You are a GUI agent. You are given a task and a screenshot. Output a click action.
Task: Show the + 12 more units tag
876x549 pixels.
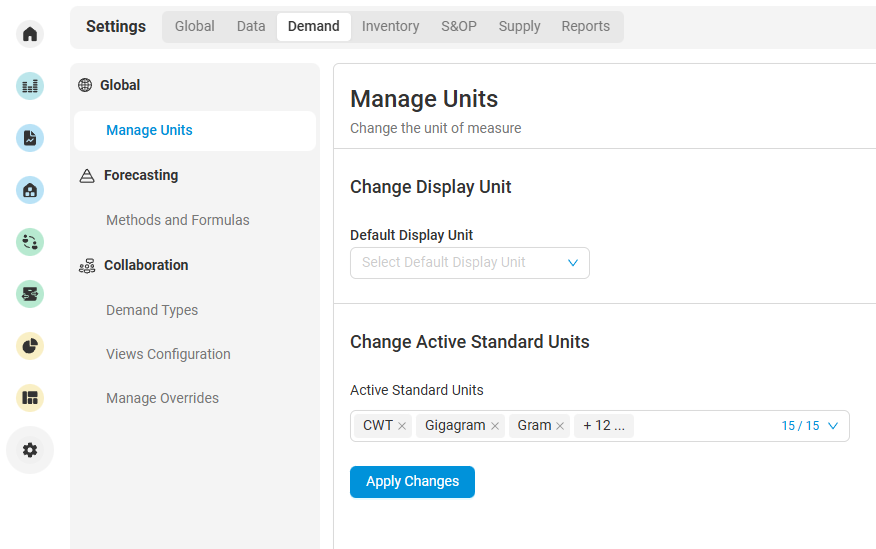(603, 426)
